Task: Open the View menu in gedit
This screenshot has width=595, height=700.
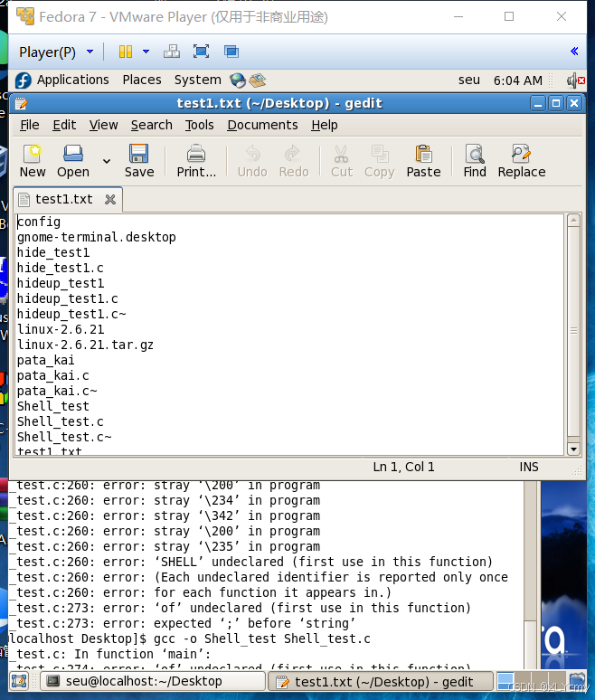Action: point(103,125)
